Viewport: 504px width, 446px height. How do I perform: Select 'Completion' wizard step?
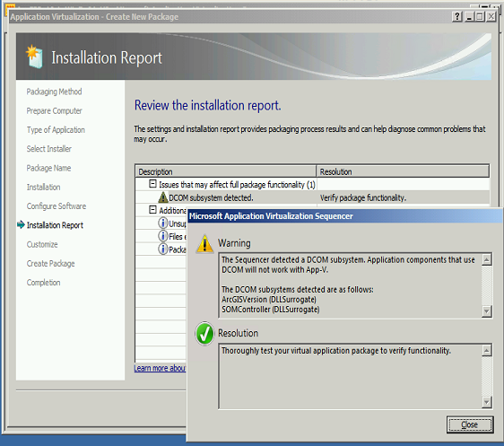coord(43,283)
